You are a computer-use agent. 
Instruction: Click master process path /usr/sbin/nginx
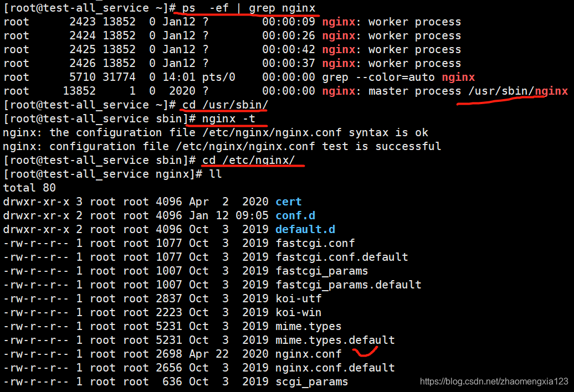[x=518, y=91]
